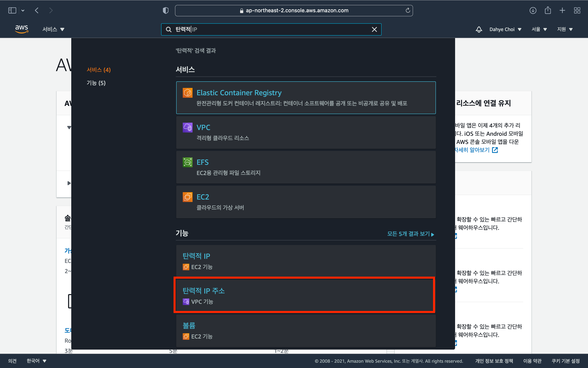Open 볼륨 EC2 feature result
The image size is (588, 368).
(x=306, y=331)
